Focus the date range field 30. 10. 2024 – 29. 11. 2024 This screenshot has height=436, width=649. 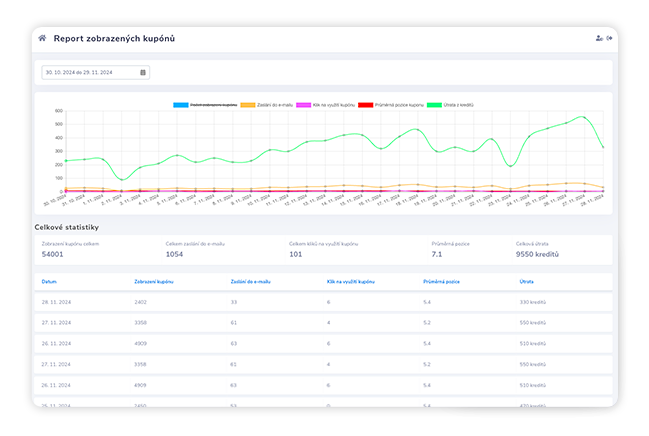point(96,72)
